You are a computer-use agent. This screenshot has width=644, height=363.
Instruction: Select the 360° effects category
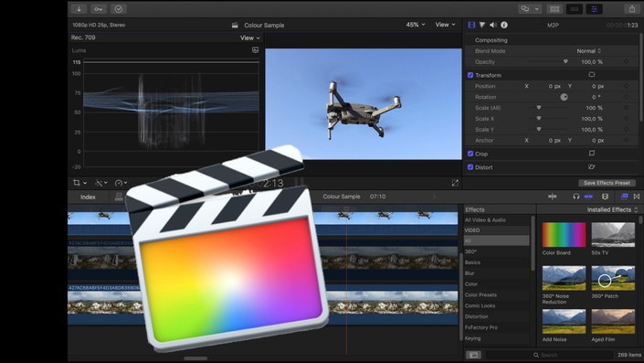[x=497, y=251]
